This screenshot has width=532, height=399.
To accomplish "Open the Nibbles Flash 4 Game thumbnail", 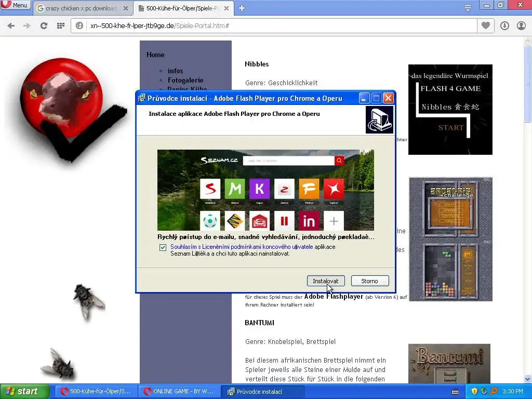I will (x=450, y=110).
